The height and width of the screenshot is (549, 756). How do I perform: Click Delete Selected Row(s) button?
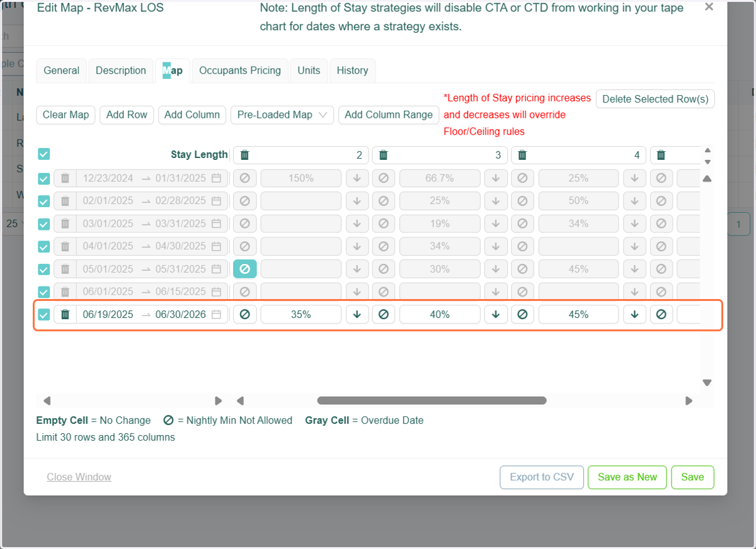(x=655, y=99)
